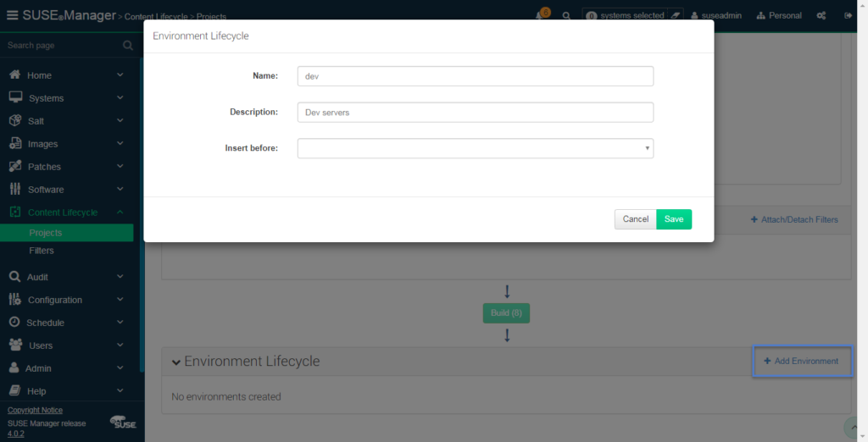Screen dimensions: 868x442
Task: Click the Audit magnifier icon
Action: coord(15,276)
